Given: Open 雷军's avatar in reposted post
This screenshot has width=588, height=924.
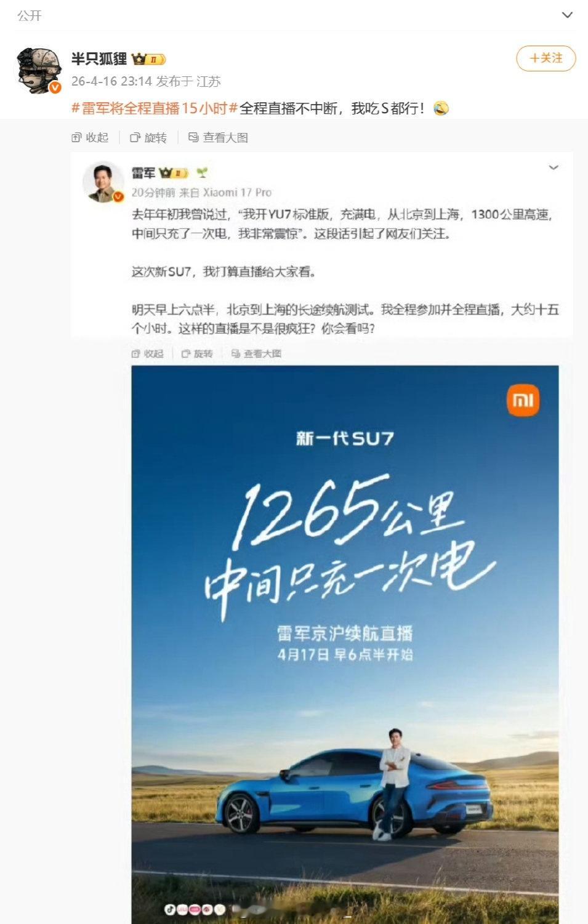Looking at the screenshot, I should point(103,182).
